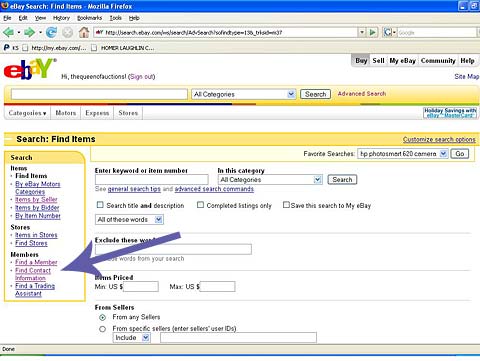Click the Exclude these words field
Screen dimensions: 480x361
pyautogui.click(x=173, y=249)
